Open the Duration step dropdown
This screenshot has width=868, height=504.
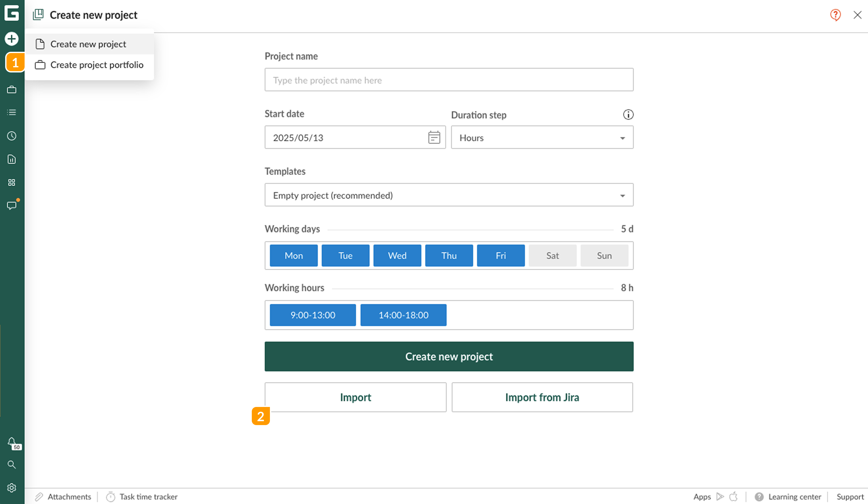[x=542, y=137]
